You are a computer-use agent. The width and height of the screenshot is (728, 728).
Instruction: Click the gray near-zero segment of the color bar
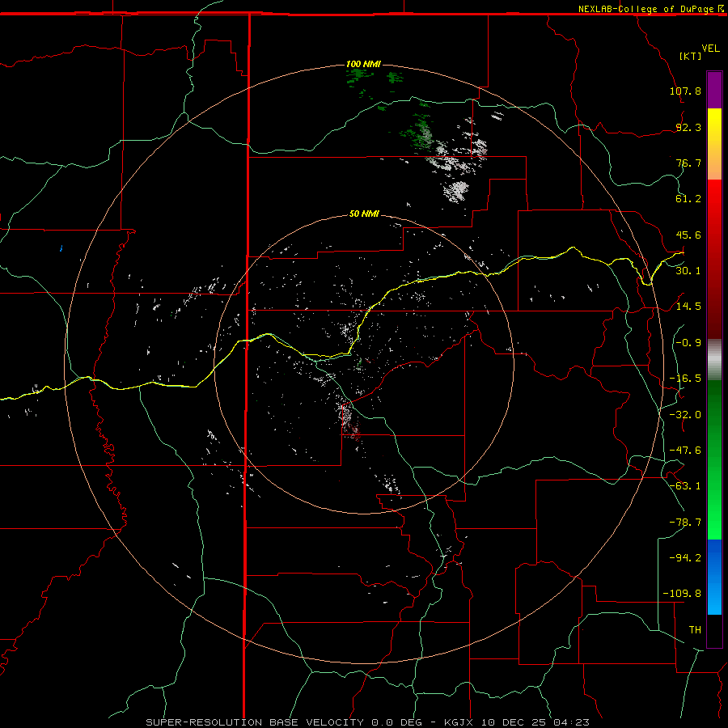(714, 360)
